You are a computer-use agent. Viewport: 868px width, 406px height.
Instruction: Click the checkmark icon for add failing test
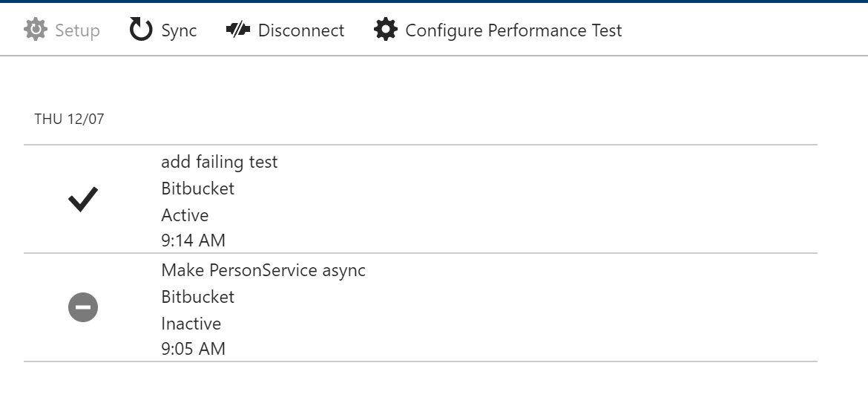[83, 199]
